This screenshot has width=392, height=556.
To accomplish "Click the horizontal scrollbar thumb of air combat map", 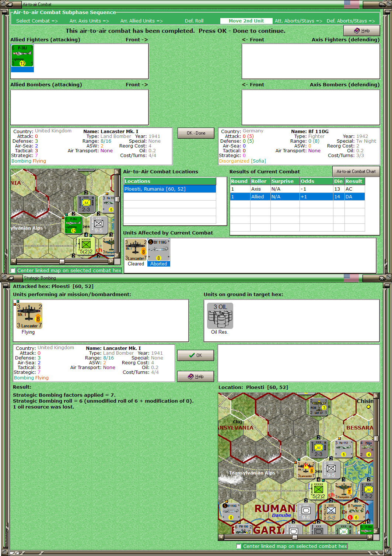I will 62,261.
